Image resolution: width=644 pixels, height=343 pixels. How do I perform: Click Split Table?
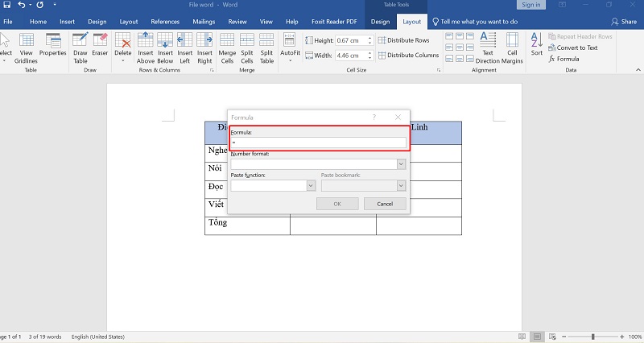pyautogui.click(x=266, y=48)
